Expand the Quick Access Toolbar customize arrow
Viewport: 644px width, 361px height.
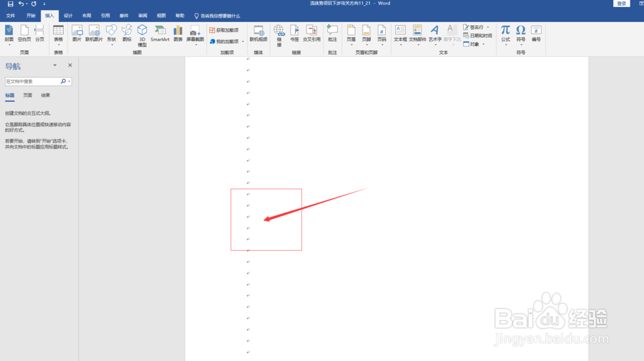pyautogui.click(x=44, y=4)
